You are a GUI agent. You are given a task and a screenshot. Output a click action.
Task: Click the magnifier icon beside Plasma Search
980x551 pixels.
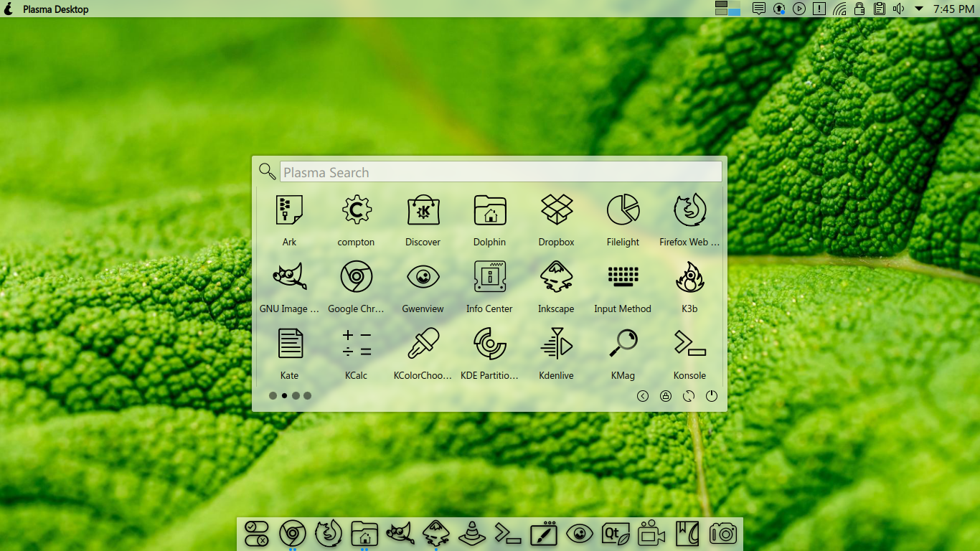267,171
